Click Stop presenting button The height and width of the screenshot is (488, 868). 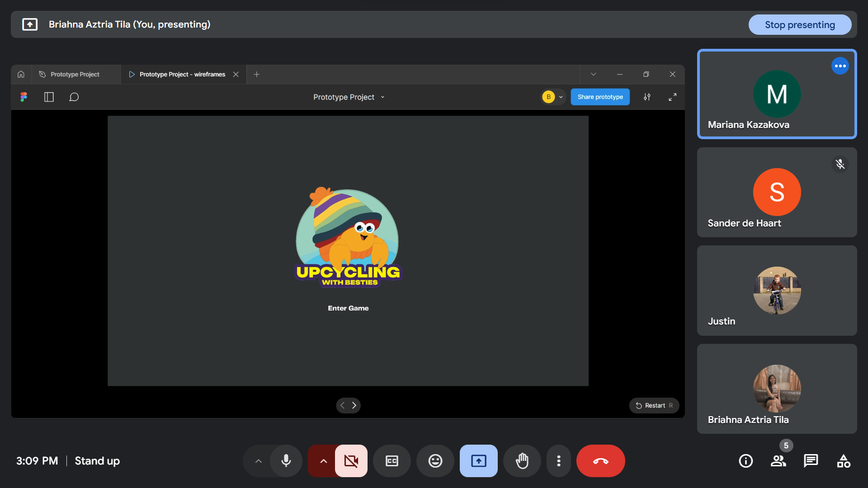(799, 25)
